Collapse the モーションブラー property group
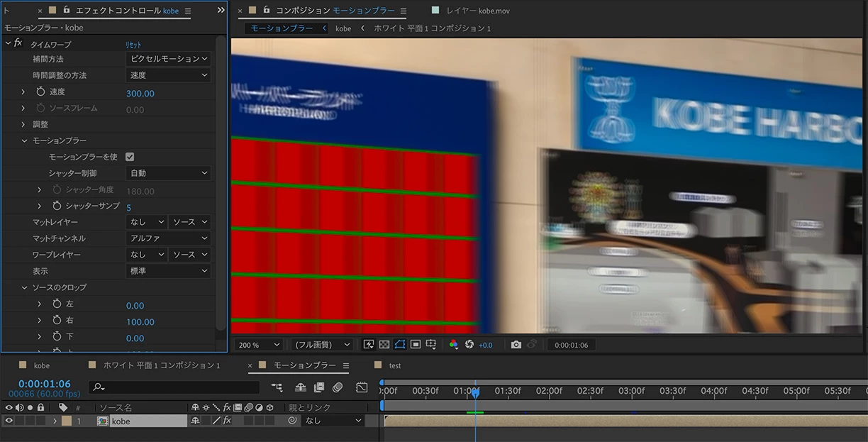Viewport: 868px width, 442px height. 24,140
